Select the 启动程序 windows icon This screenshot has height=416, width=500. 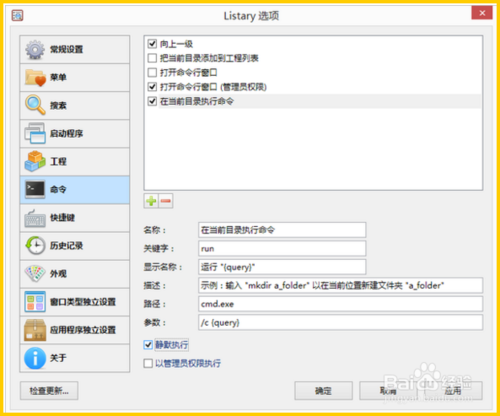click(x=35, y=133)
